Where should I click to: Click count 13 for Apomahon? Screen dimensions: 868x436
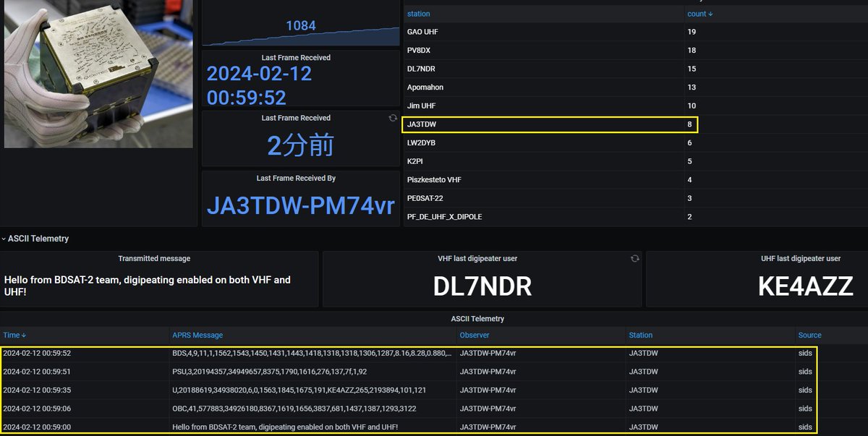pyautogui.click(x=692, y=87)
